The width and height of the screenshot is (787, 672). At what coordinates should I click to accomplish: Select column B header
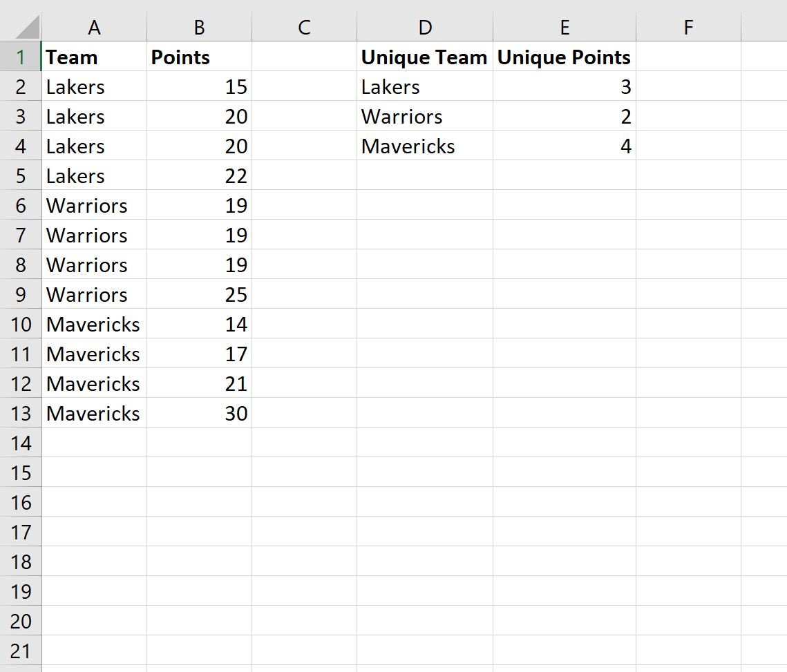199,27
